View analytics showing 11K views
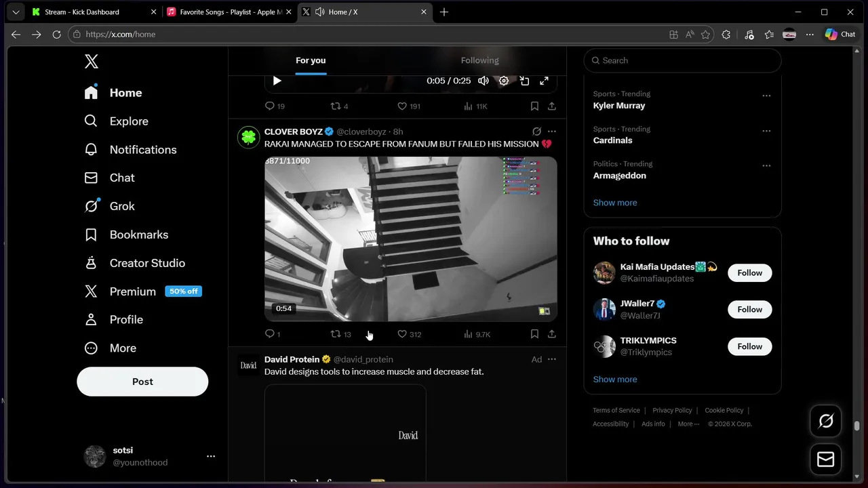The image size is (868, 488). pyautogui.click(x=475, y=106)
